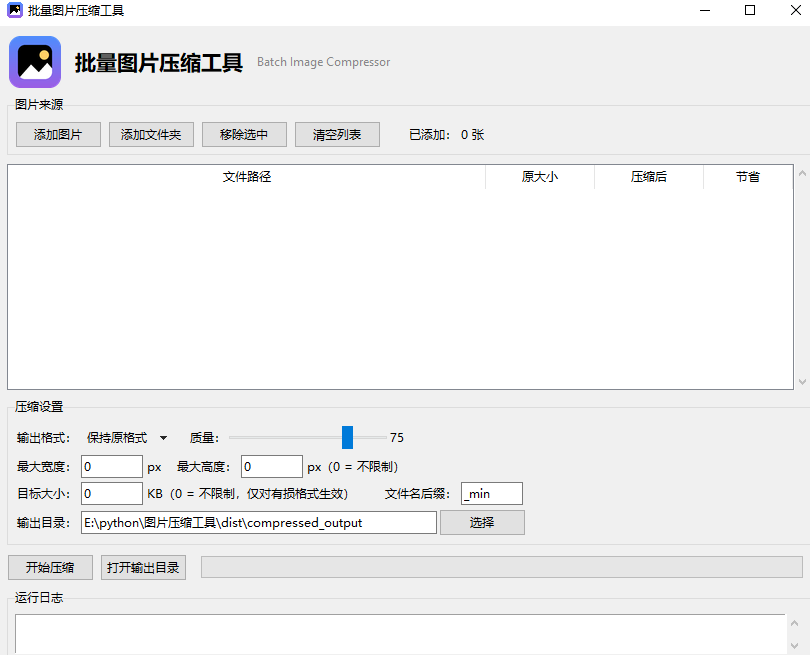Click the file list scrollbar down arrow
This screenshot has height=655, width=810.
point(802,382)
